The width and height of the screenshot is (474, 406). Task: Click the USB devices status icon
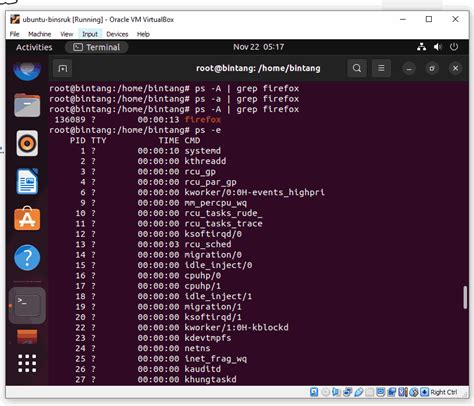tap(359, 392)
